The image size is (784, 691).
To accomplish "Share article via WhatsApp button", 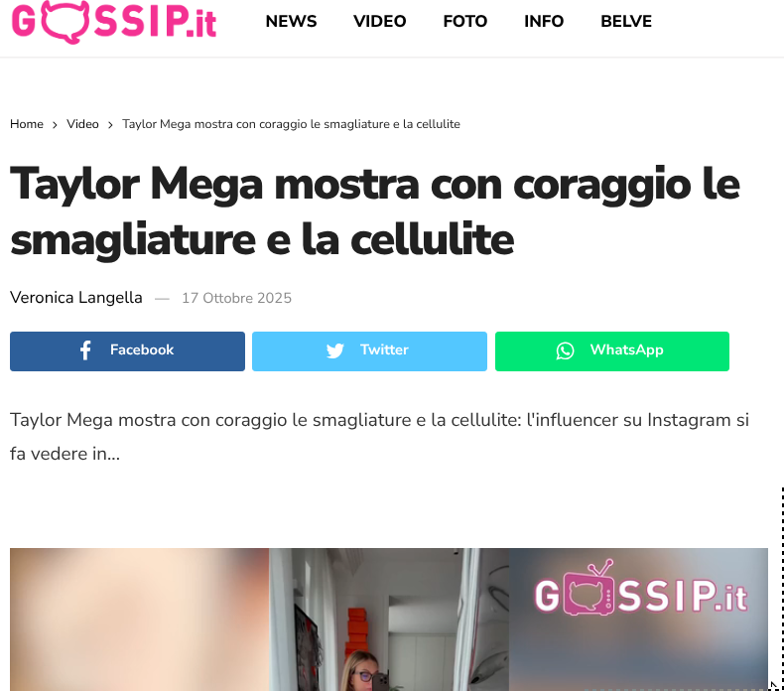I will 612,351.
